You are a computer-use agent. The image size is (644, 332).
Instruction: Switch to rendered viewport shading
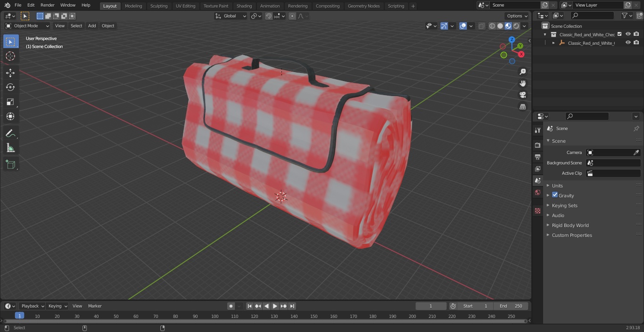[516, 26]
